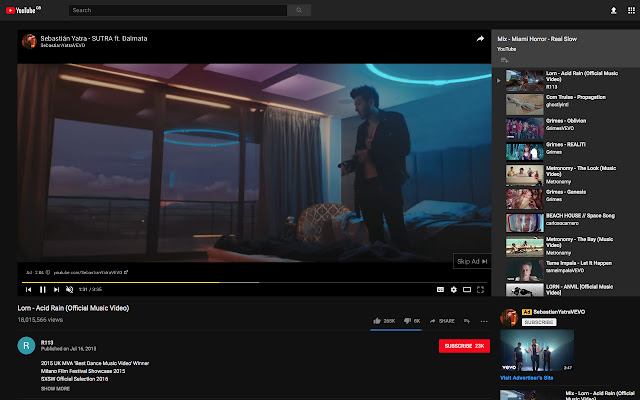The height and width of the screenshot is (400, 640).
Task: Open the YouTube apps grid icon
Action: [631, 11]
